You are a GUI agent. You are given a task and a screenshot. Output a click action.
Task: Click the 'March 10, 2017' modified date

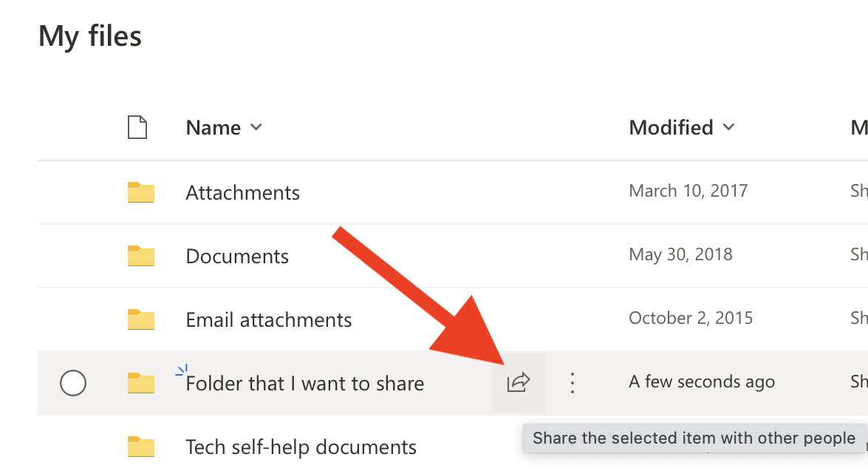(x=688, y=191)
